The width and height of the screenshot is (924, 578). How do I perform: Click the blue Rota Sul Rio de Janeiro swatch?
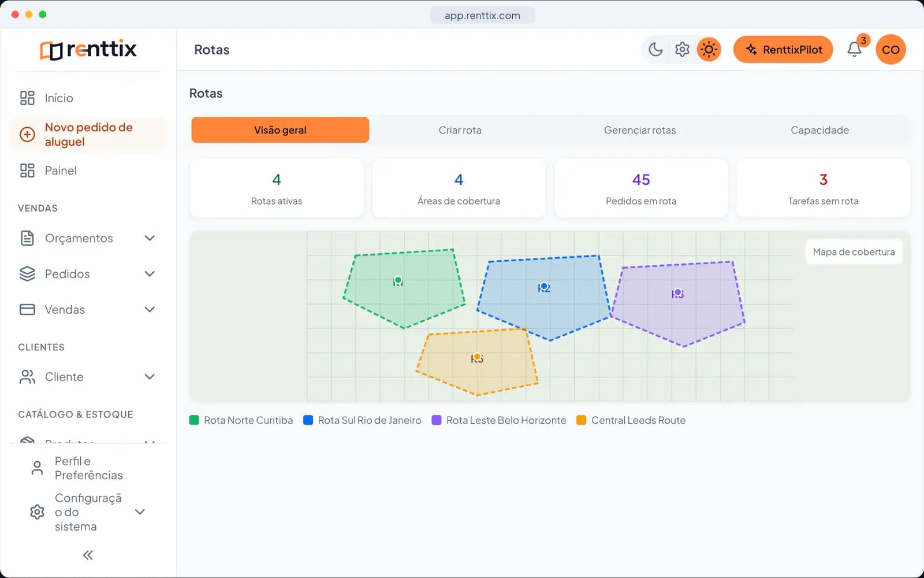pos(308,420)
